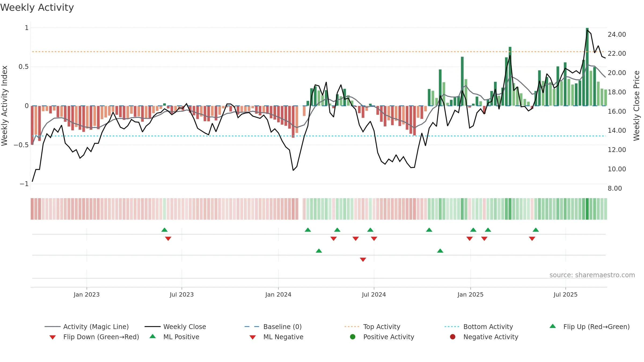Toggle Baseline (0) legend entry
The height and width of the screenshot is (362, 644).
[x=273, y=327]
